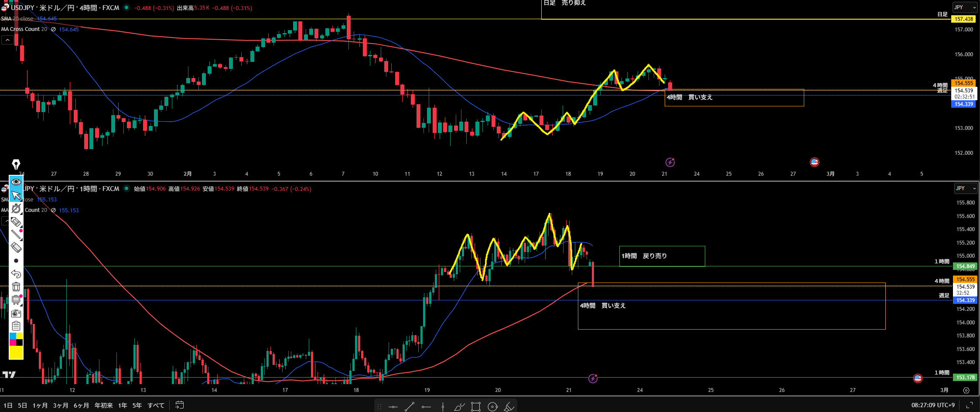Take a screenshot with the camera icon
The image size is (980, 412).
coord(16,313)
